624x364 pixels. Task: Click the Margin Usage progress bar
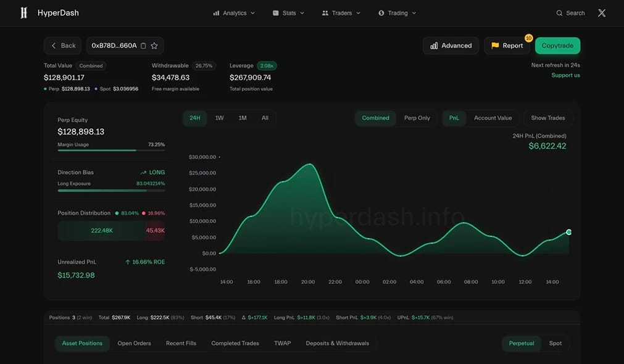point(111,151)
